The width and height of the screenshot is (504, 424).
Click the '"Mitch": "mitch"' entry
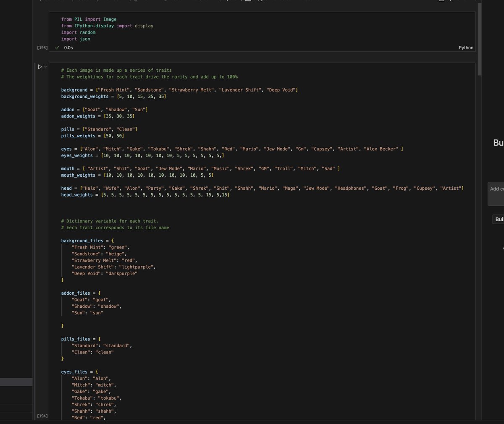[x=94, y=385]
